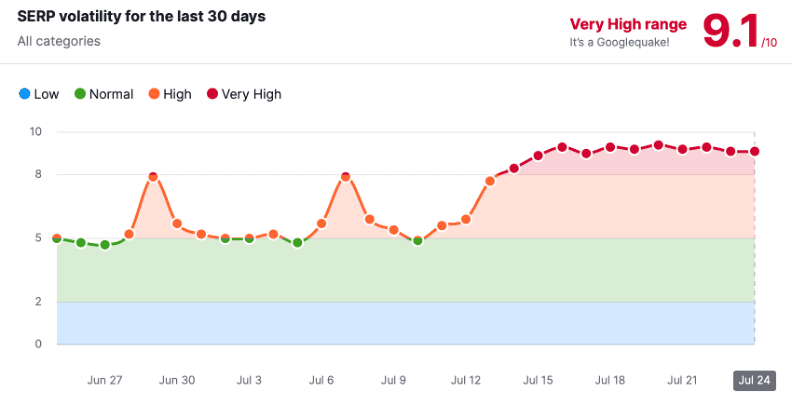Toggle the Low series in legend
Image resolution: width=792 pixels, height=406 pixels.
click(x=39, y=94)
